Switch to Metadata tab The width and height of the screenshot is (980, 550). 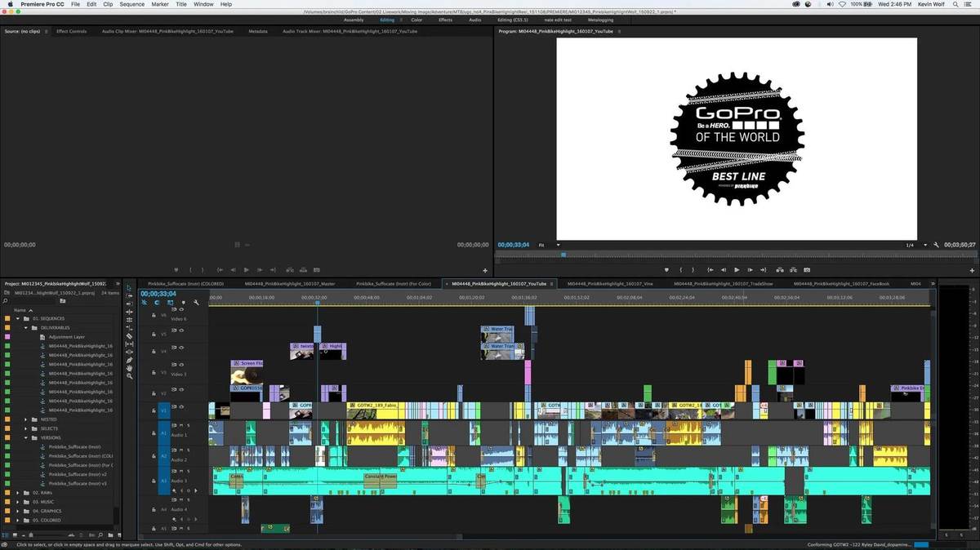tap(258, 31)
